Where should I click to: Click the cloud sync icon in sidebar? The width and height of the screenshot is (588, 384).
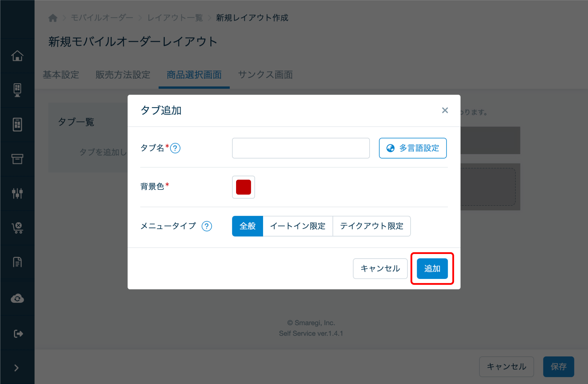coord(17,298)
